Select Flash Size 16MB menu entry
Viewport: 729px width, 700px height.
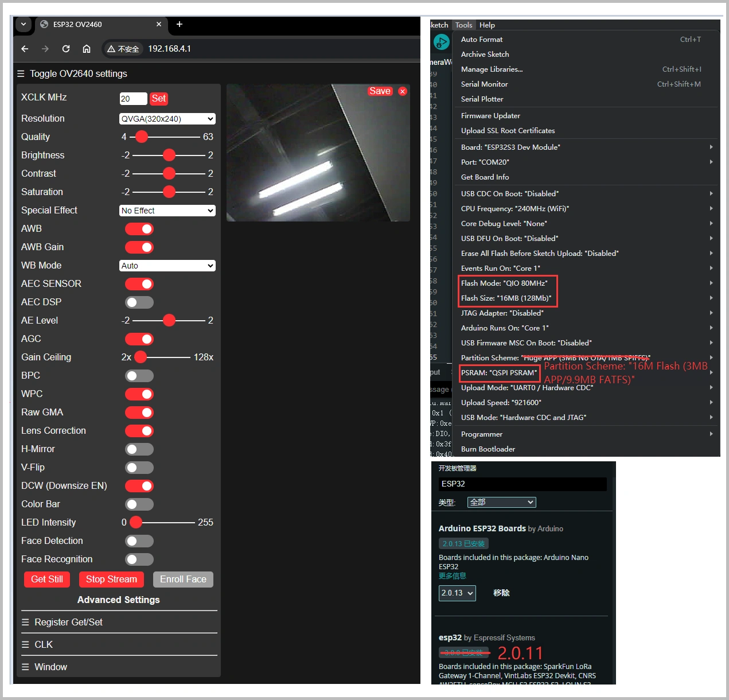click(508, 298)
